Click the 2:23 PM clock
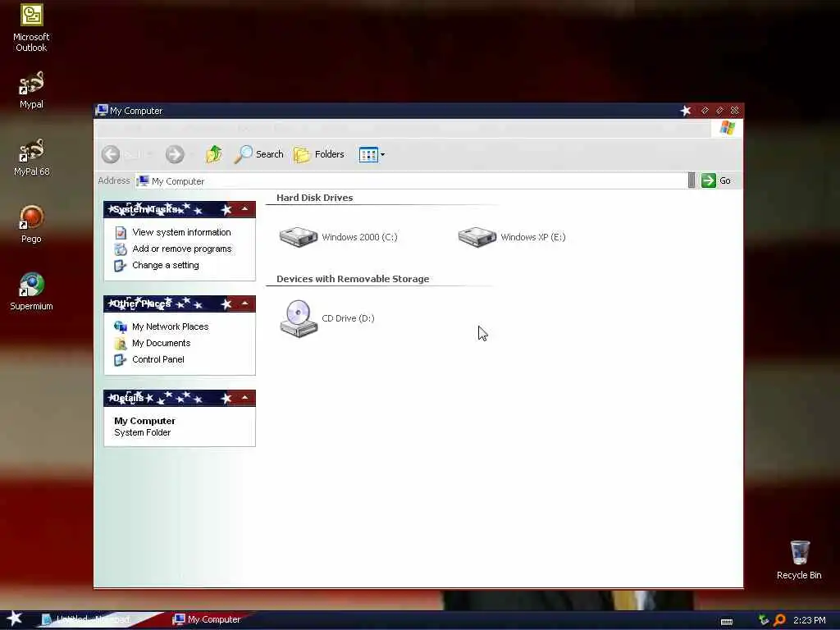The image size is (840, 630). point(809,620)
